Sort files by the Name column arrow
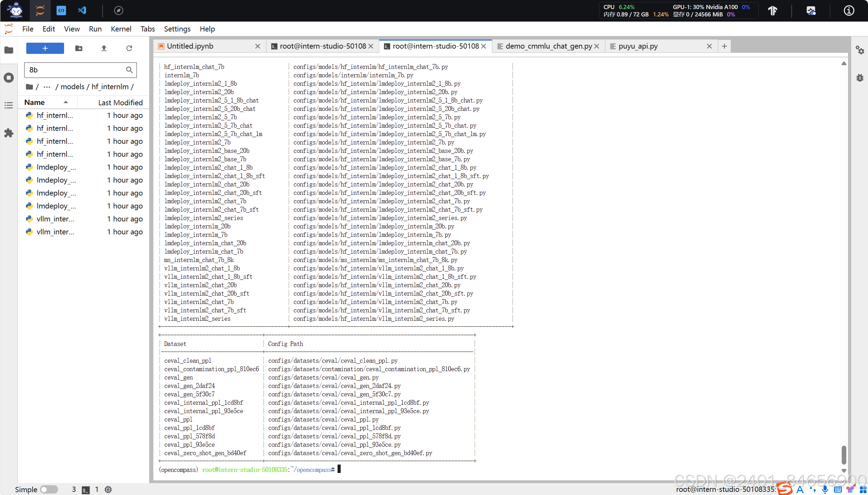 pyautogui.click(x=65, y=102)
